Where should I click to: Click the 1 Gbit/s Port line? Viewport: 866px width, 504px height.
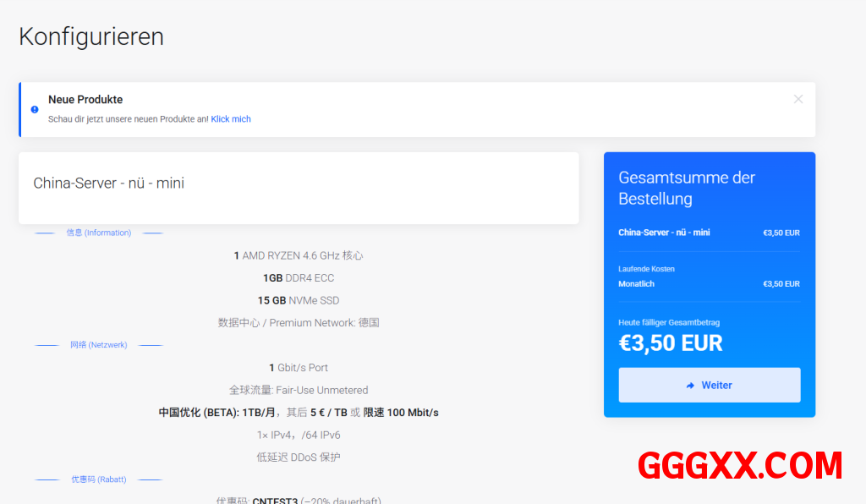pyautogui.click(x=299, y=368)
